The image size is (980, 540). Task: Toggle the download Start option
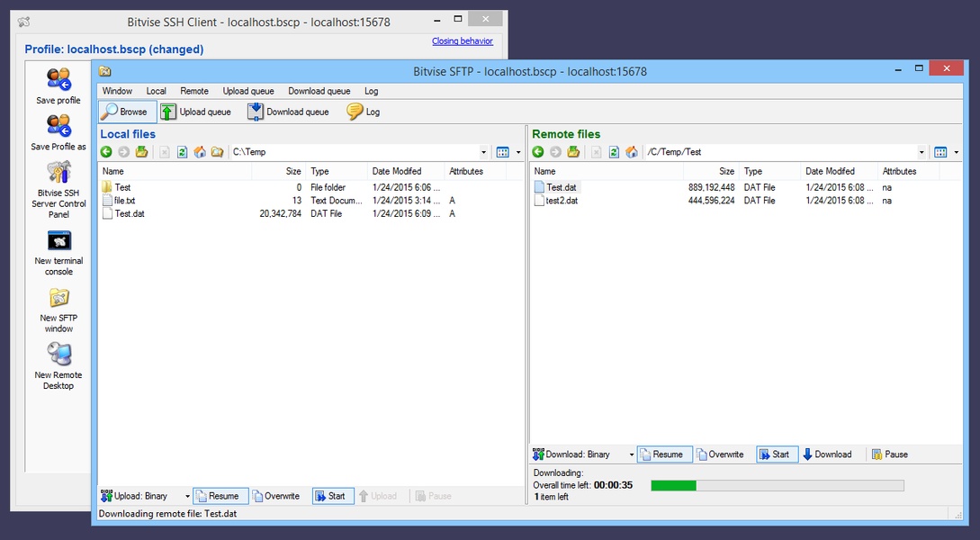click(x=777, y=454)
